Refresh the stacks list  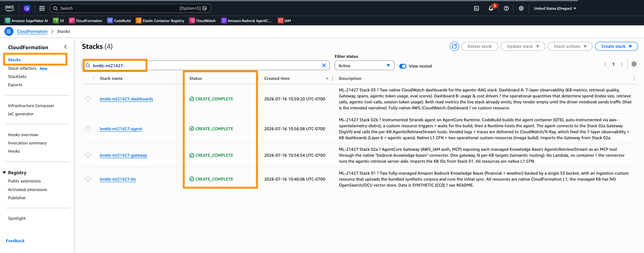[x=454, y=46]
